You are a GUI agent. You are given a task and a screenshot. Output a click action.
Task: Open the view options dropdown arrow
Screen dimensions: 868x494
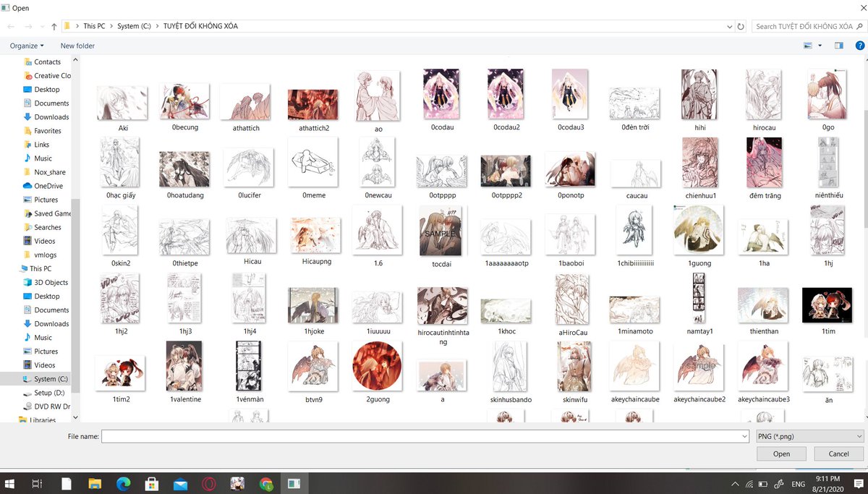820,46
